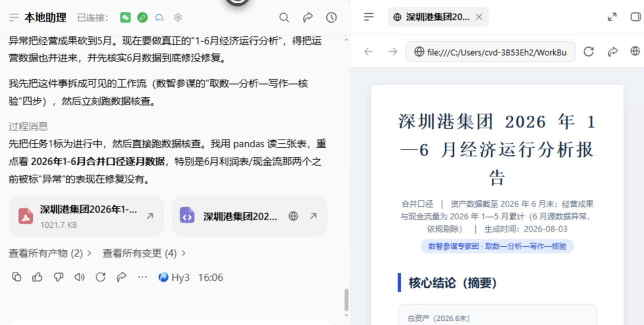Click the green WeChat connection icon

click(x=125, y=17)
